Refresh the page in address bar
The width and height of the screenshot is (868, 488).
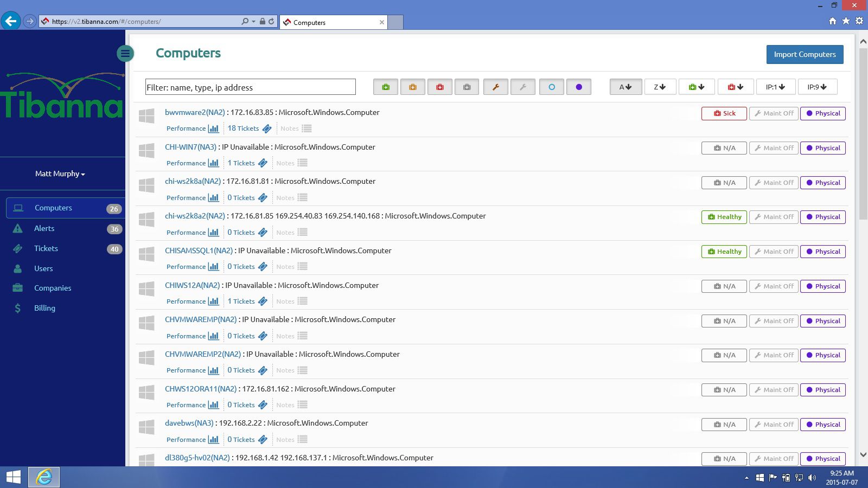click(271, 21)
